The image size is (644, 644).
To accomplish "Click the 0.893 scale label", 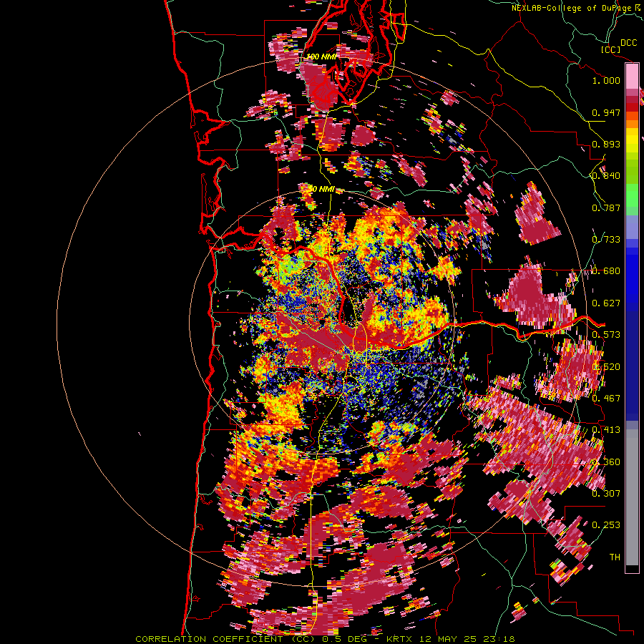I will pyautogui.click(x=606, y=144).
